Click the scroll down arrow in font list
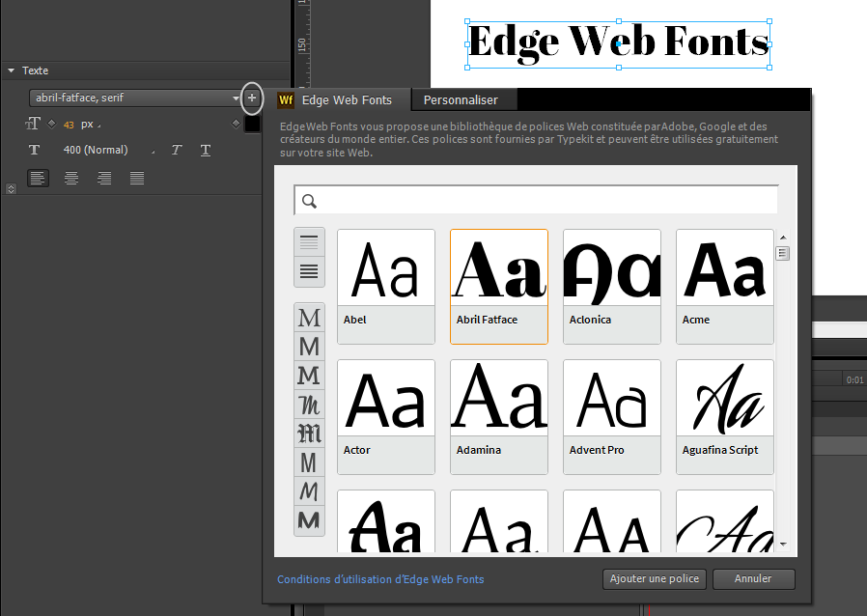 [783, 545]
